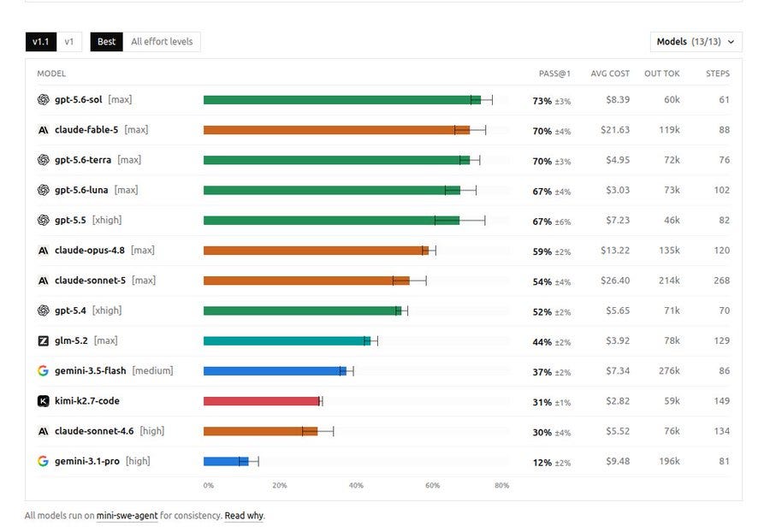This screenshot has height=532, width=770.
Task: Open the Read why link
Action: point(244,516)
